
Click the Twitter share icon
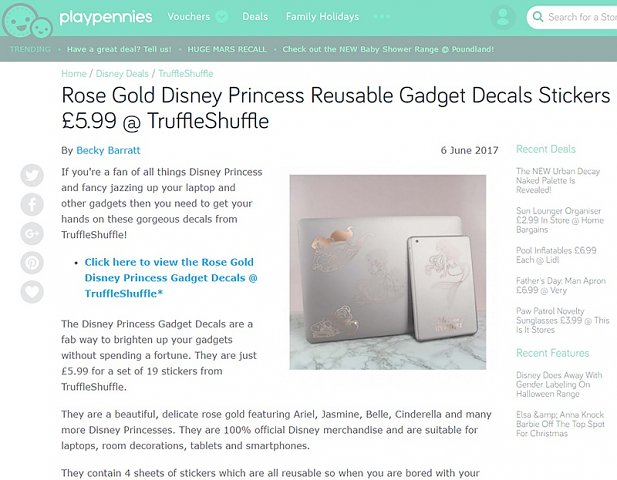coord(32,175)
